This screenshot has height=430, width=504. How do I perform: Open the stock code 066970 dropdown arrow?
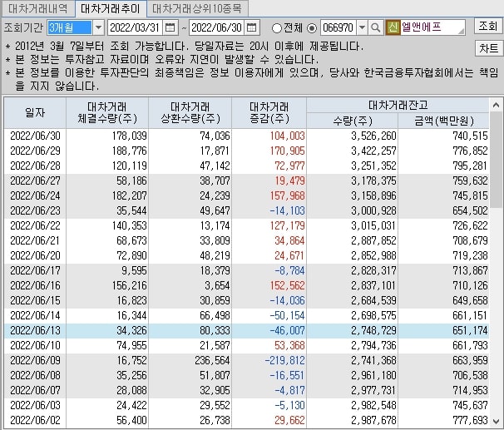click(x=362, y=27)
